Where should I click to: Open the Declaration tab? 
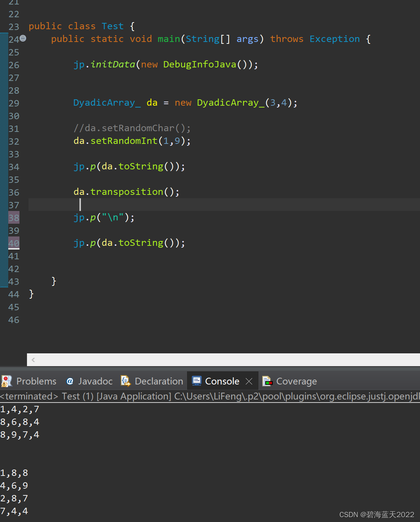[x=152, y=381]
